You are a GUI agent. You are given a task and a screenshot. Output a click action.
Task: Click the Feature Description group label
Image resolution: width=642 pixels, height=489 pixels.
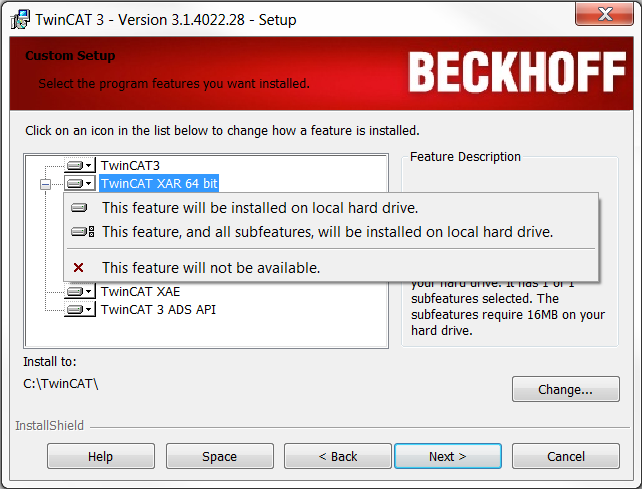(x=465, y=156)
